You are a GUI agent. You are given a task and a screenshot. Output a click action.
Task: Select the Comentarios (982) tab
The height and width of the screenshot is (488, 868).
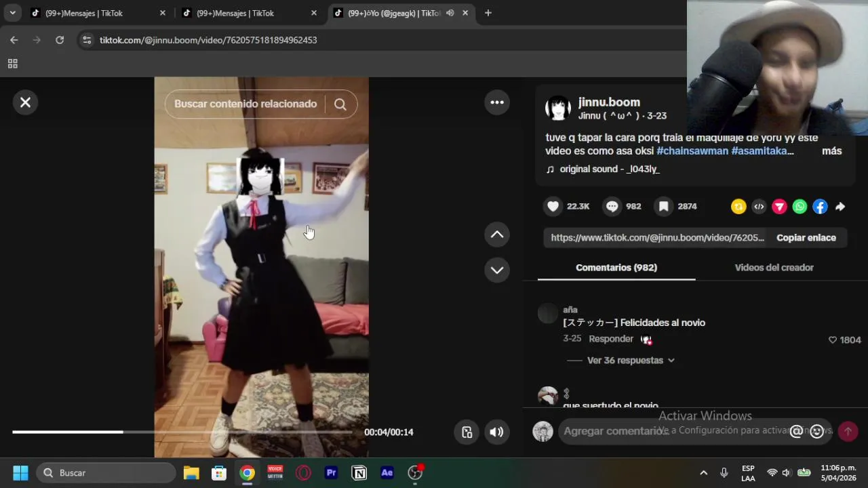click(x=616, y=268)
